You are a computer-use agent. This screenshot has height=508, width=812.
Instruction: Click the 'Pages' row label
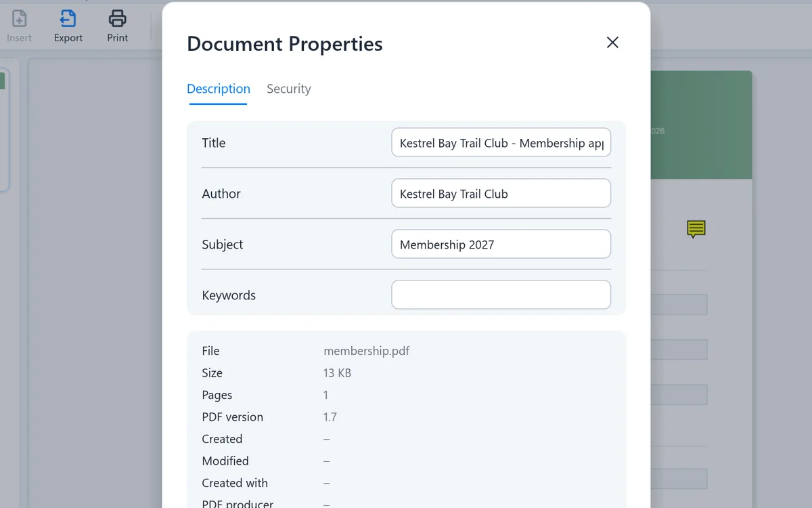pyautogui.click(x=217, y=395)
